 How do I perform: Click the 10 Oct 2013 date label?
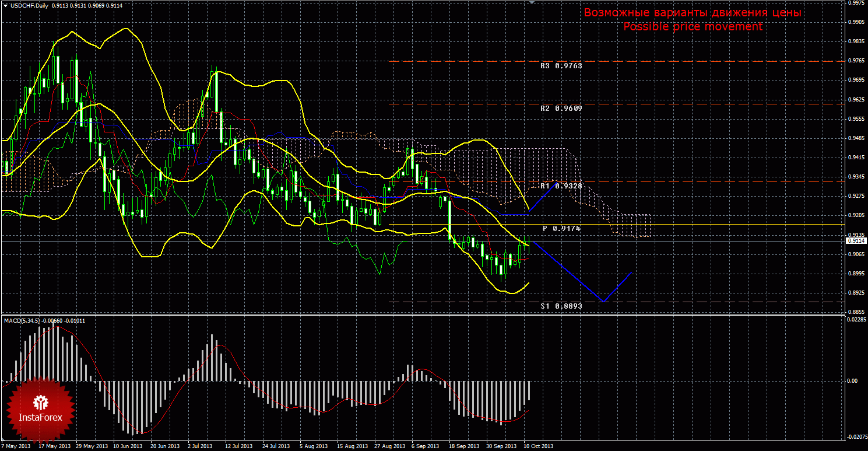[537, 446]
